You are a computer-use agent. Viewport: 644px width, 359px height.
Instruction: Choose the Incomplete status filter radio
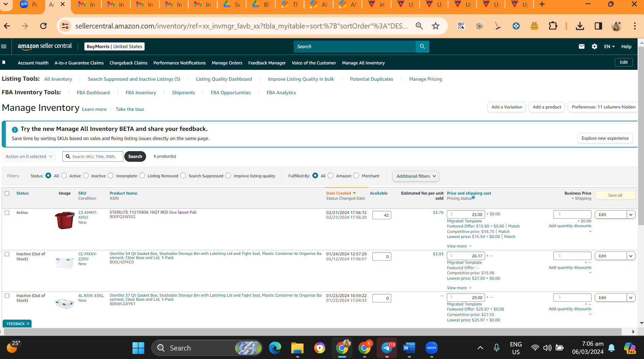tap(111, 176)
